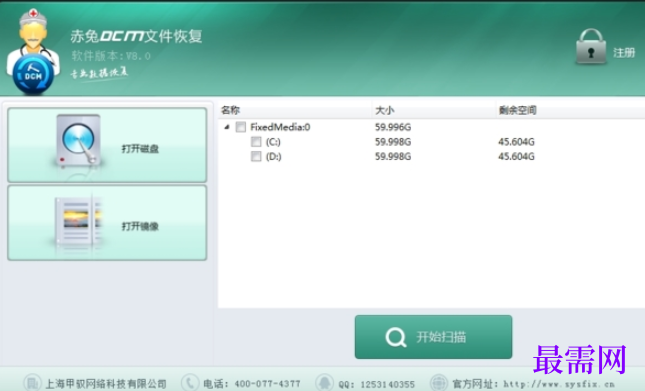Collapse the FixedMedia:0 tree node
The height and width of the screenshot is (391, 645).
pyautogui.click(x=227, y=127)
